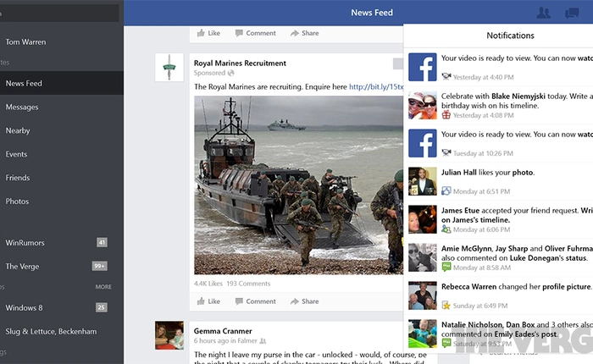Open Messages in sidebar
The width and height of the screenshot is (593, 364).
click(62, 107)
